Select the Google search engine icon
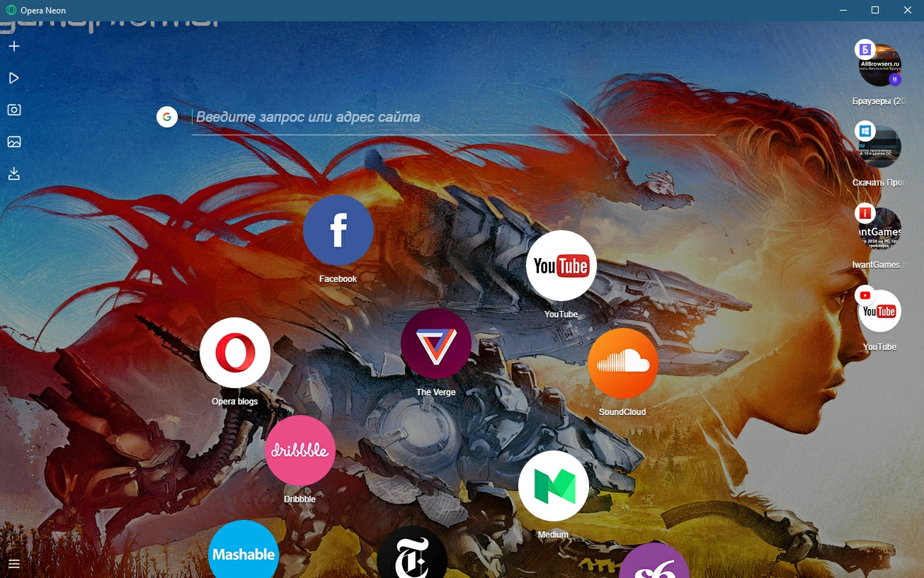This screenshot has width=924, height=578. (167, 117)
